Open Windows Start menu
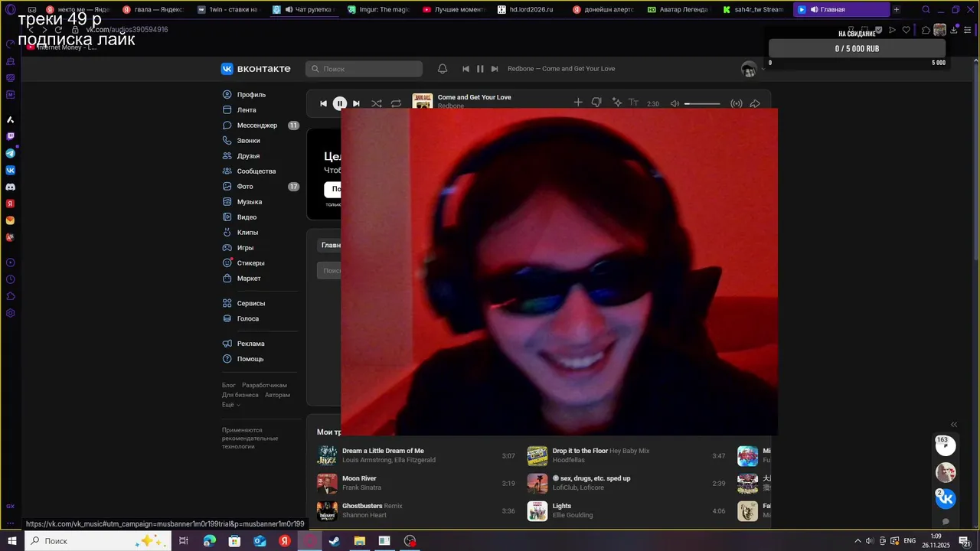This screenshot has width=980, height=551. [x=12, y=541]
